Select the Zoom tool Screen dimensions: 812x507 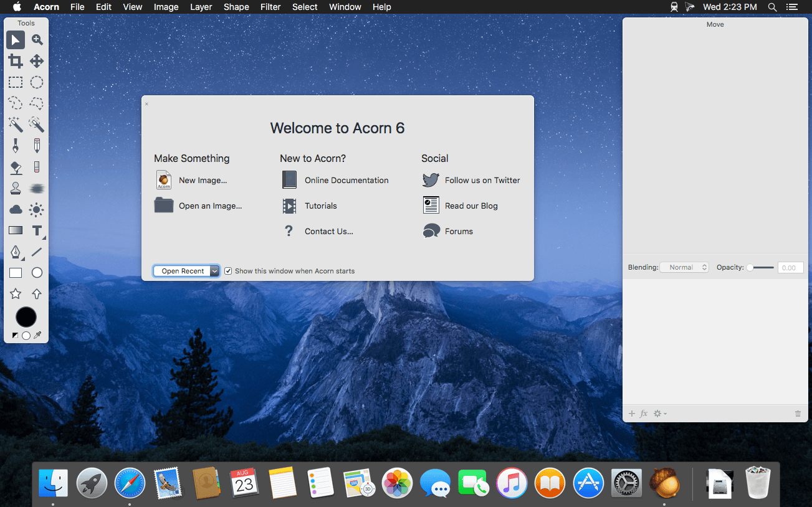(x=37, y=40)
